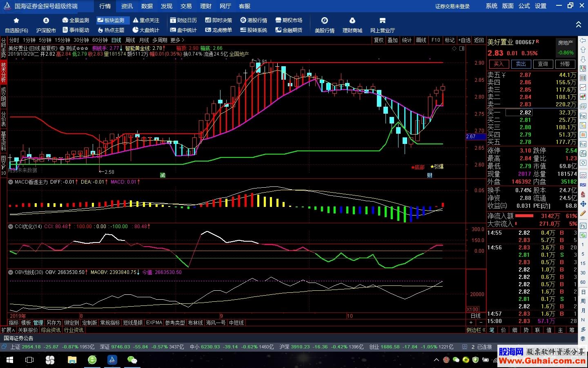Open main indicator dropdown next to 美好置业(日线,前复权)
The width and height of the screenshot is (588, 368).
(x=62, y=48)
